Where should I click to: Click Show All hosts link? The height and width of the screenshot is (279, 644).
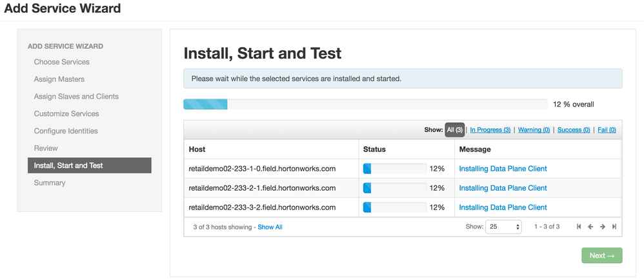click(270, 227)
